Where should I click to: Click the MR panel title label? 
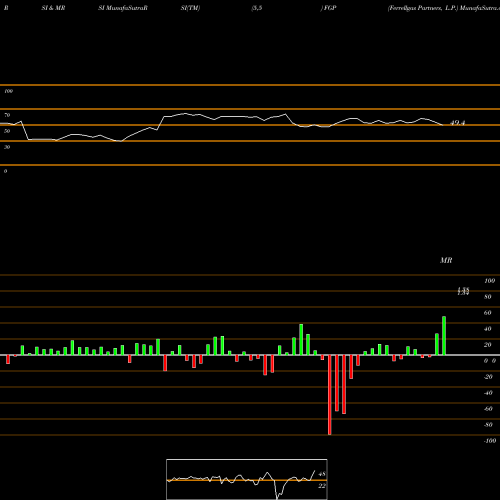[x=446, y=260]
